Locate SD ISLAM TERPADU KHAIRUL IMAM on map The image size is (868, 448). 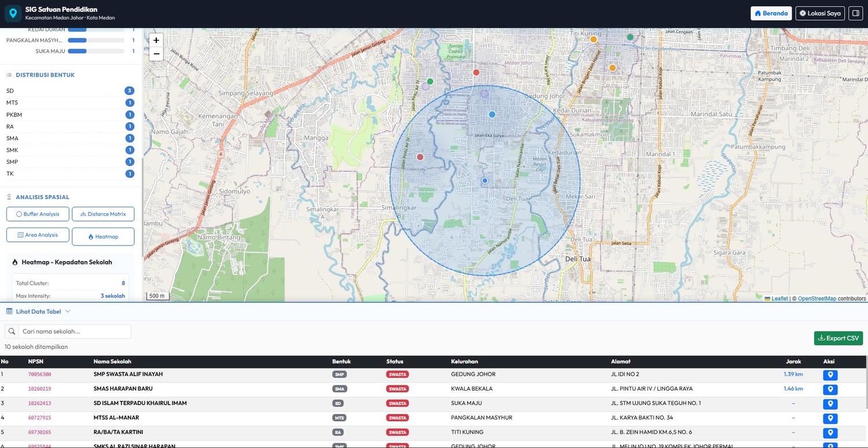click(830, 404)
